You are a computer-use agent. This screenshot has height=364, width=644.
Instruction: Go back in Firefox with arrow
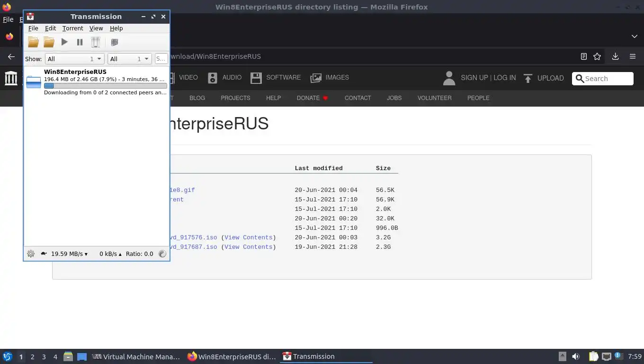11,56
